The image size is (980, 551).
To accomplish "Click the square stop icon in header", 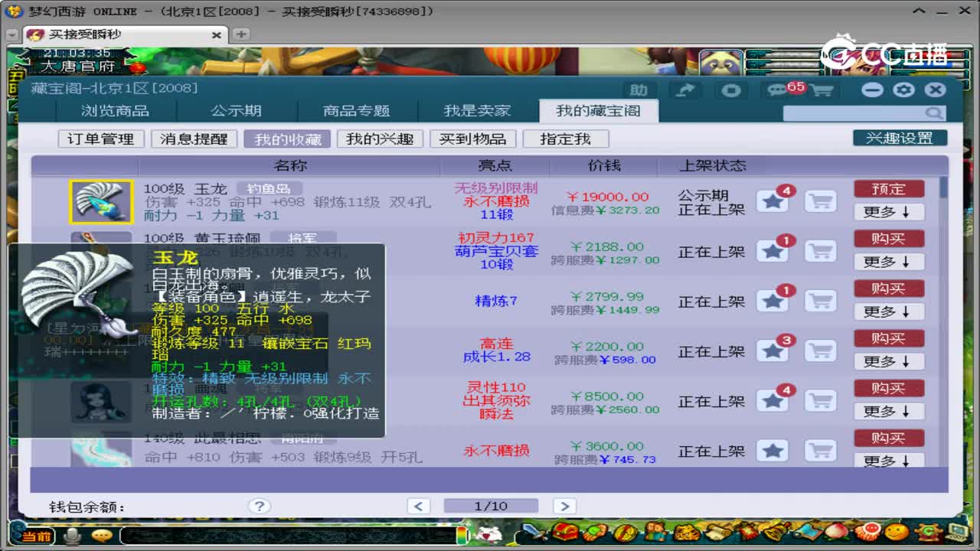I will [731, 90].
